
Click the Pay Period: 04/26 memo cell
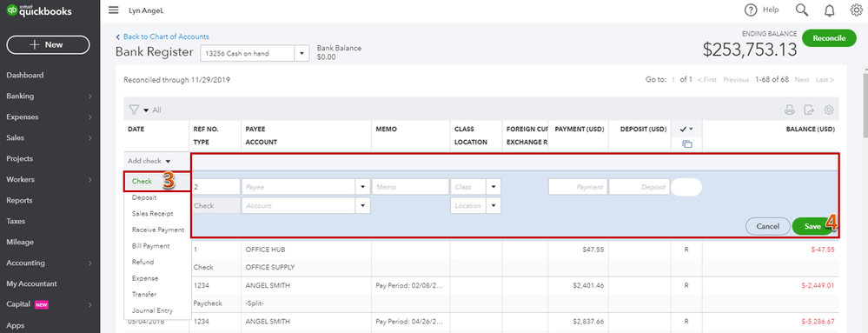point(410,322)
